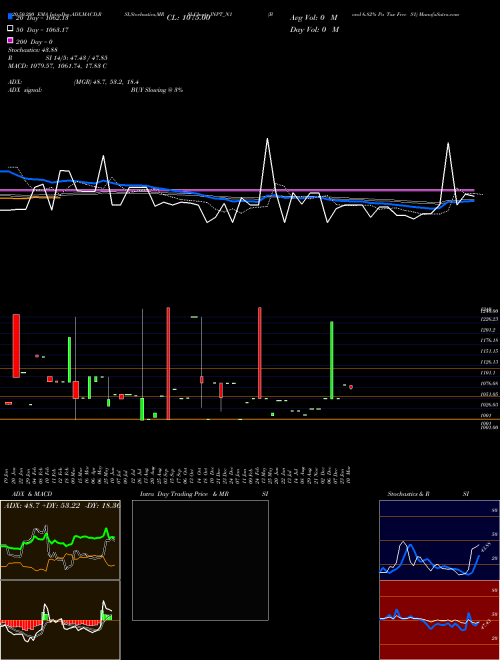Click the 'BUY Slowing @ 5%' signal text
500x660 pixels.
click(157, 90)
